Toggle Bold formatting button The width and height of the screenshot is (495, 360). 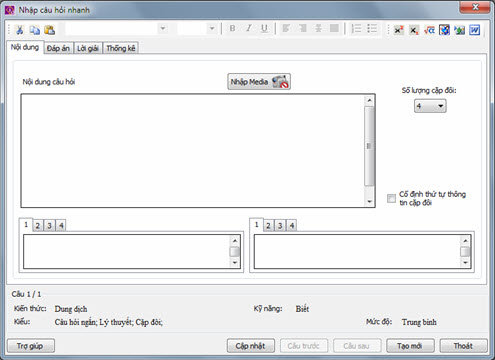point(232,29)
